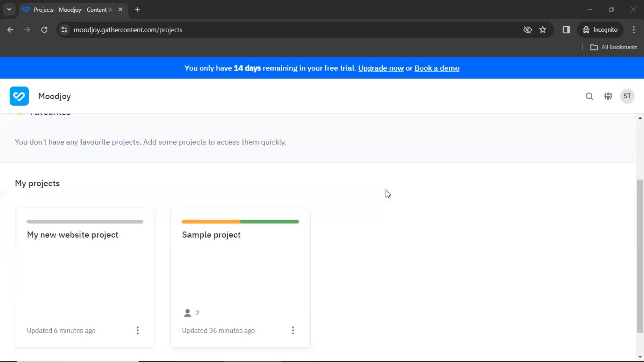The width and height of the screenshot is (644, 362).
Task: Open options menu for Sample project
Action: (293, 330)
